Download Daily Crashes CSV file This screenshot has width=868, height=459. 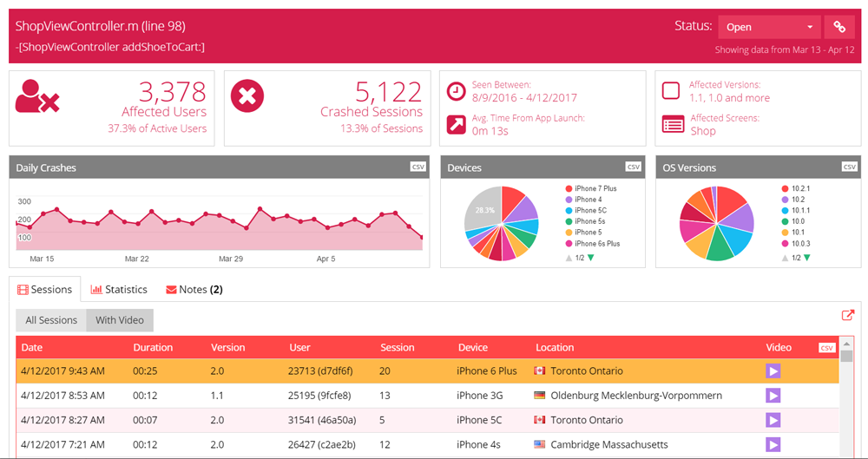tap(418, 167)
